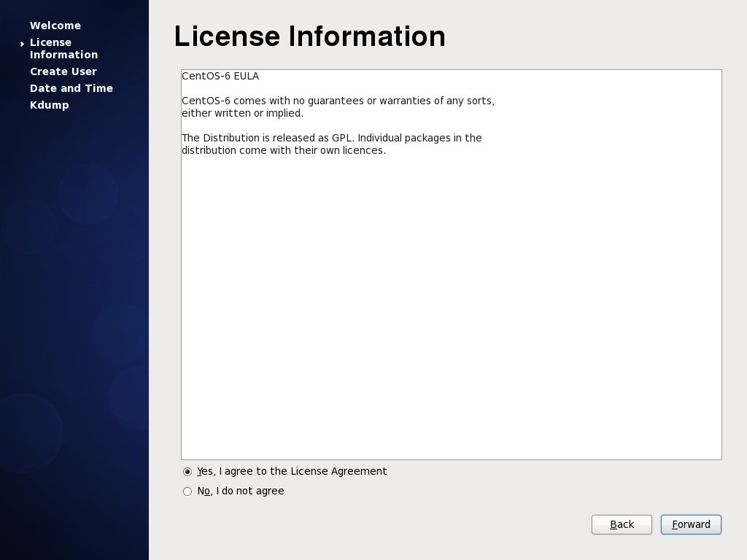Select the Date and Time step
This screenshot has height=560, width=747.
[x=71, y=88]
